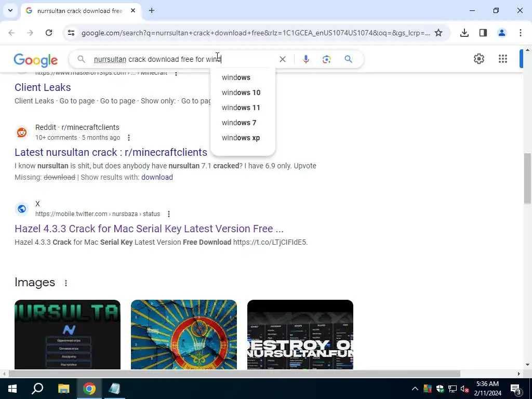Click Chrome icon in the taskbar
The height and width of the screenshot is (399, 532).
[89, 389]
